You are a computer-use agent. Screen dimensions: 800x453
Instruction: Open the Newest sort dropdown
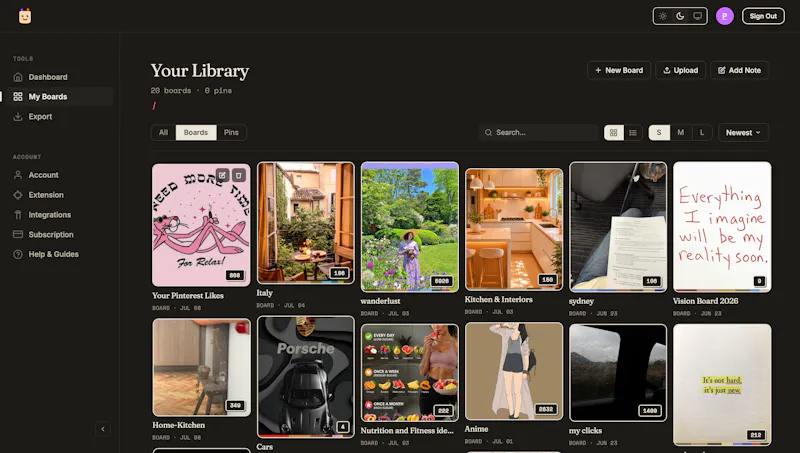pos(743,133)
